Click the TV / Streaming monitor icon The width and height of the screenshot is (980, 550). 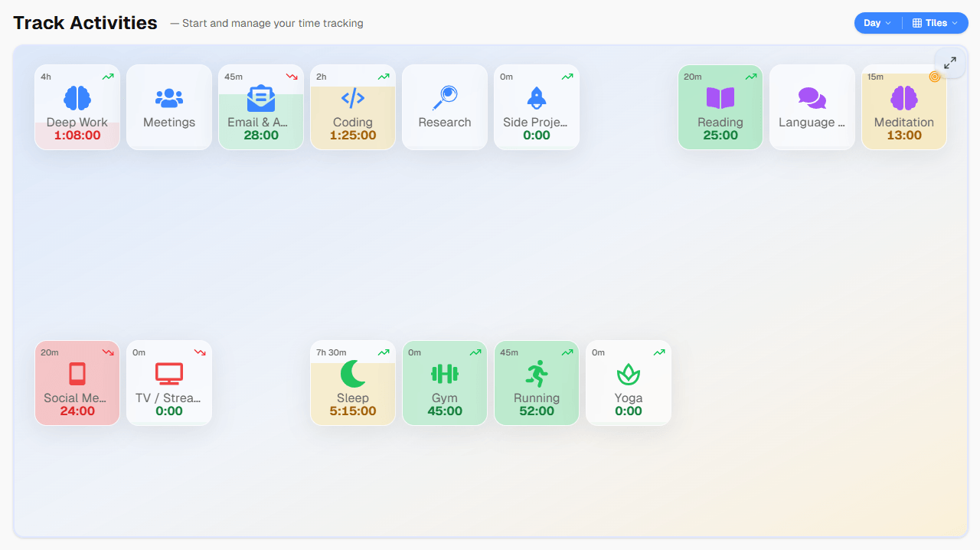[x=169, y=374]
